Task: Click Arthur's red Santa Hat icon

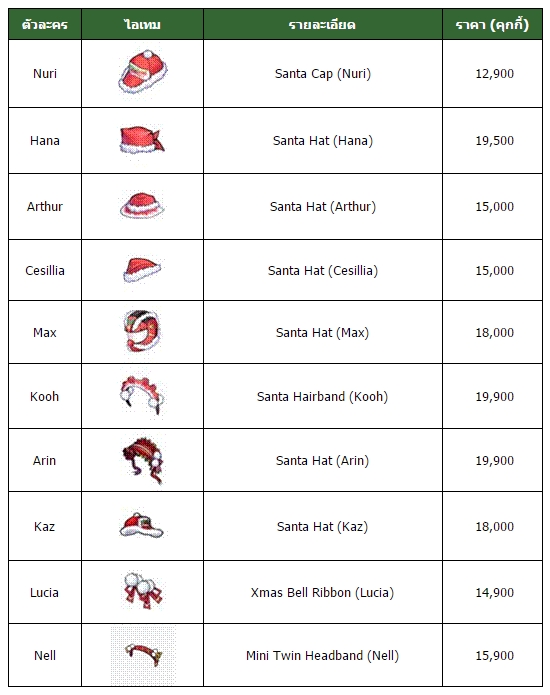Action: click(142, 206)
